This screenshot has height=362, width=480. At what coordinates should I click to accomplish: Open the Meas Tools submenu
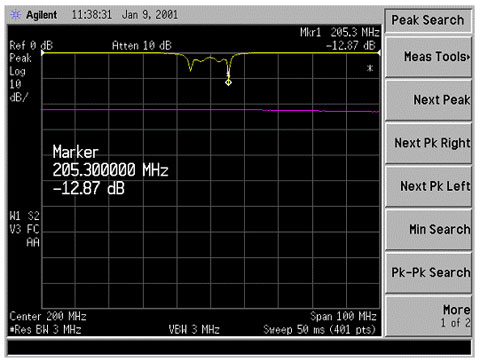[428, 57]
